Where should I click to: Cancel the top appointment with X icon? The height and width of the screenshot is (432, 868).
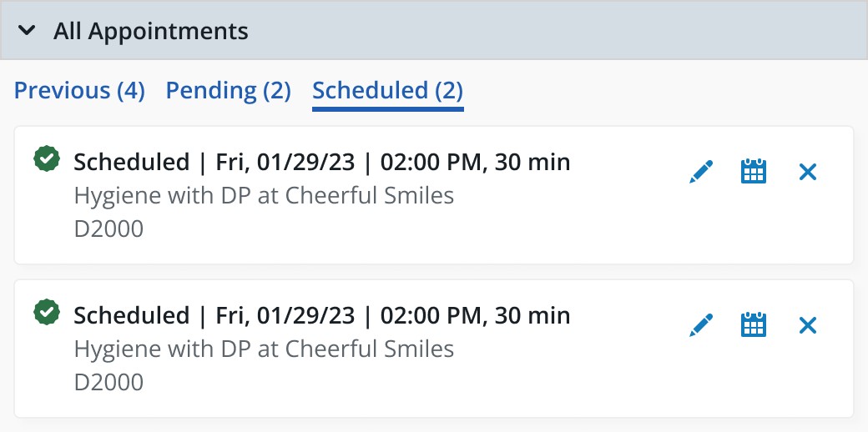(808, 172)
